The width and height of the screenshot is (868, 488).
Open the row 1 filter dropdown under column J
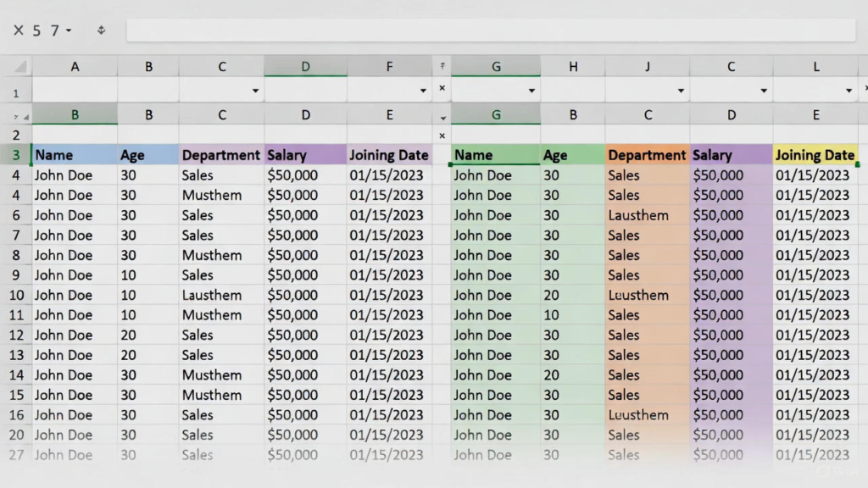click(680, 91)
